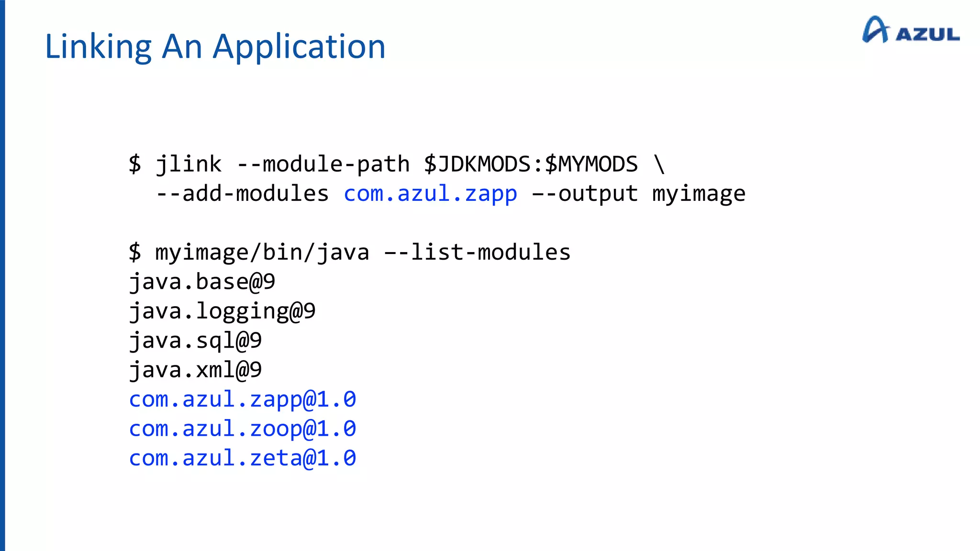The height and width of the screenshot is (551, 980).
Task: Click the --output option text
Action: (x=585, y=194)
